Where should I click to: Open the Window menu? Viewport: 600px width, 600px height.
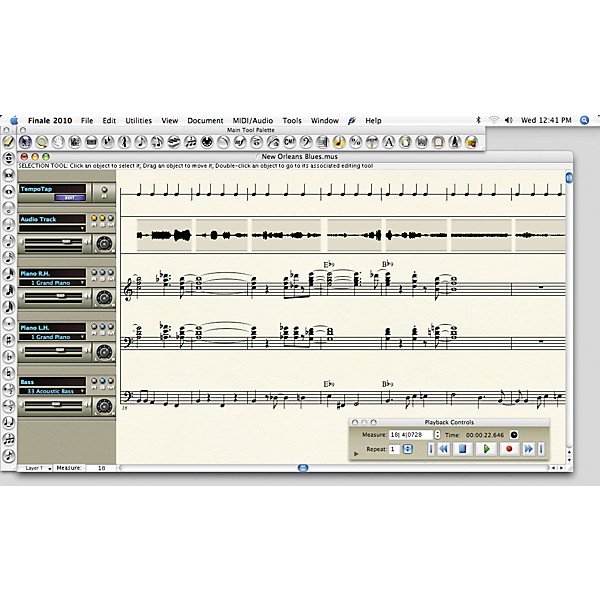click(x=324, y=121)
